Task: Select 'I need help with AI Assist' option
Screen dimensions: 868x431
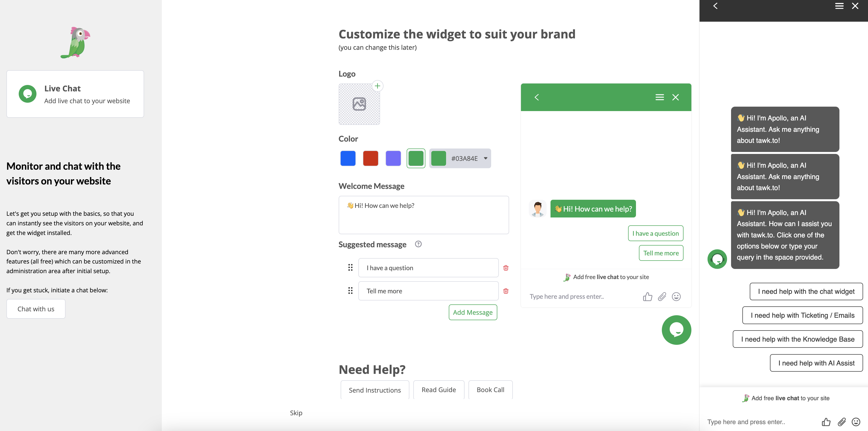Action: [x=816, y=363]
